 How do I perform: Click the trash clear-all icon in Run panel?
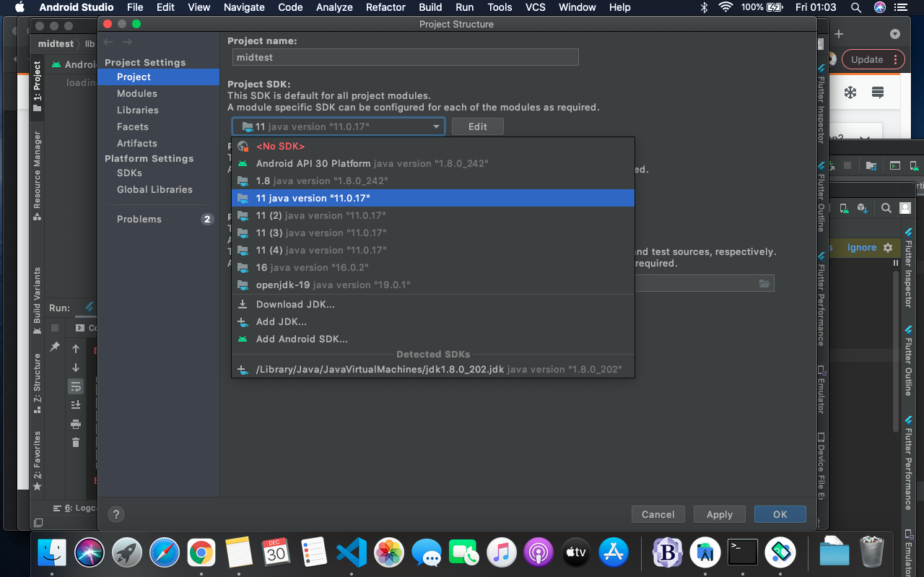[76, 443]
